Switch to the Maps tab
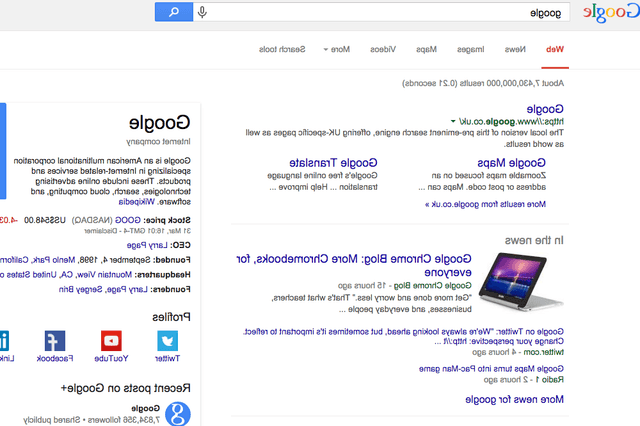Viewport: 640px width, 426px height. coord(427,49)
